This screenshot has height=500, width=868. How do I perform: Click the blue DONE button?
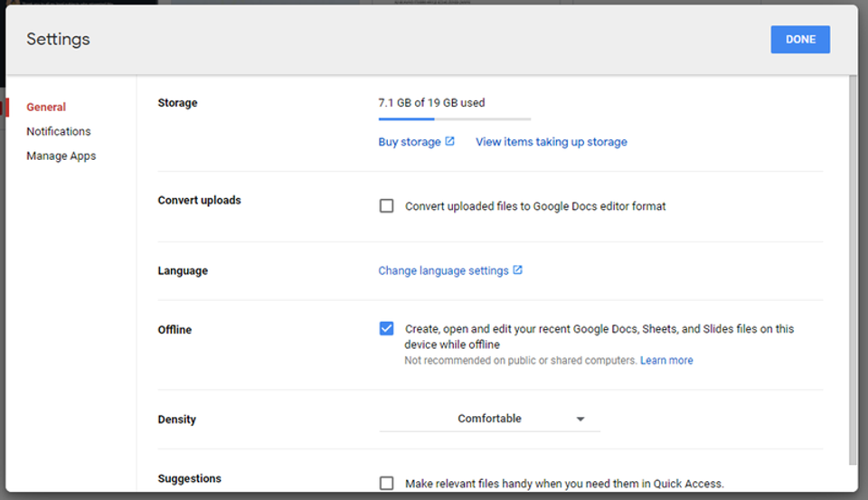[x=800, y=39]
